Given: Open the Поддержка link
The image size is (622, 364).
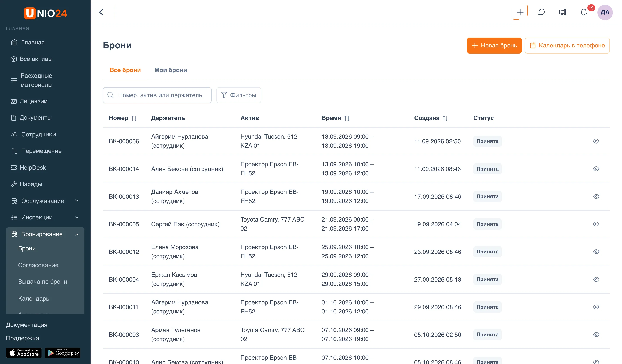Looking at the screenshot, I should click(22, 338).
